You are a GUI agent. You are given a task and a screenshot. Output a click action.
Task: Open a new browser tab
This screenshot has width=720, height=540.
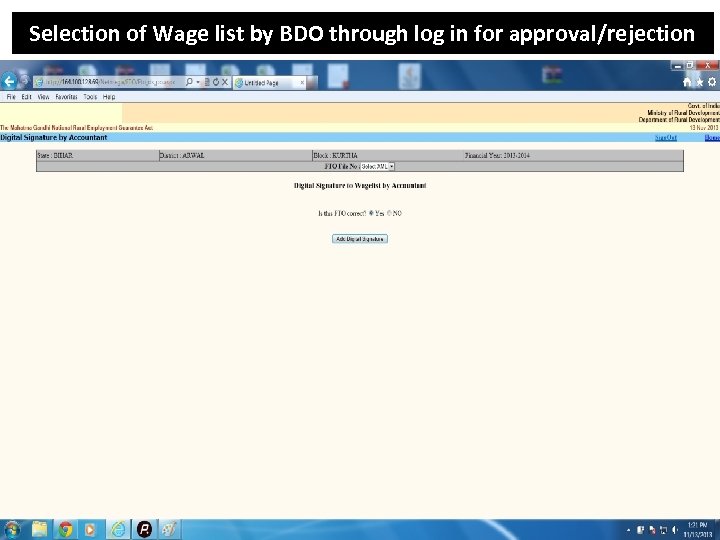tap(312, 83)
